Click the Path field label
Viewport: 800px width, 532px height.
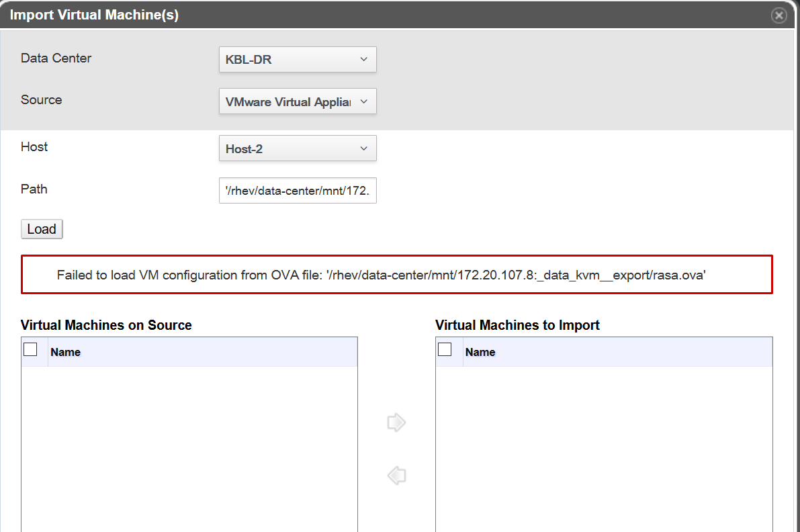pos(34,189)
